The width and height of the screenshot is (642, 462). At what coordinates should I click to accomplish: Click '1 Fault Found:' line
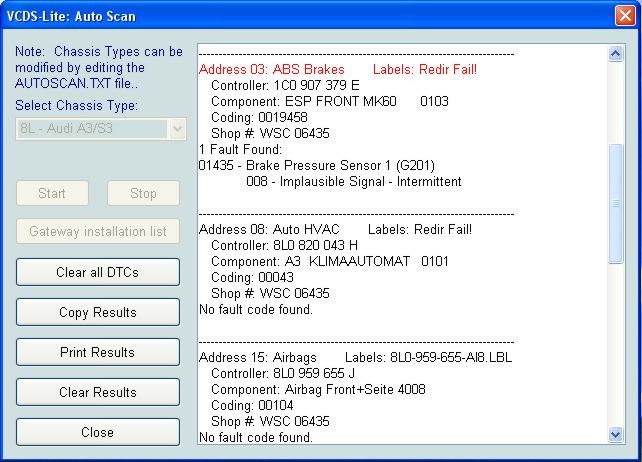pyautogui.click(x=240, y=149)
